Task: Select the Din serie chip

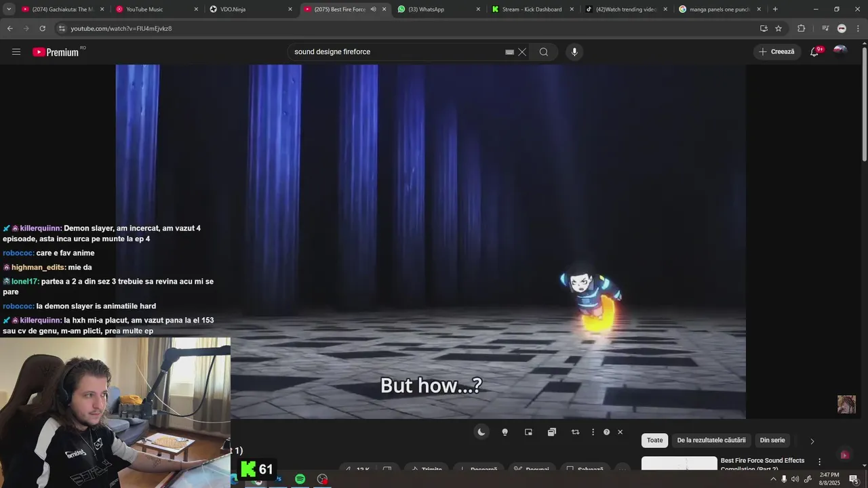Action: click(772, 441)
